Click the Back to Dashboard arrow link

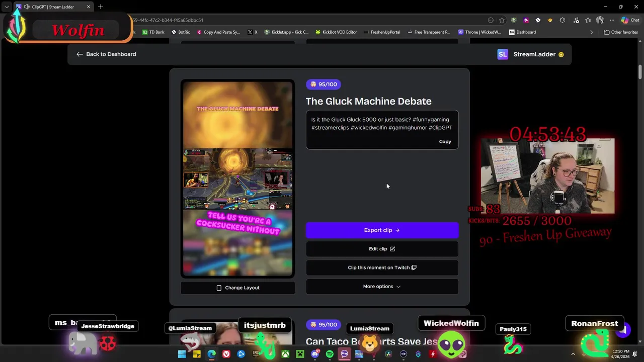coord(106,54)
